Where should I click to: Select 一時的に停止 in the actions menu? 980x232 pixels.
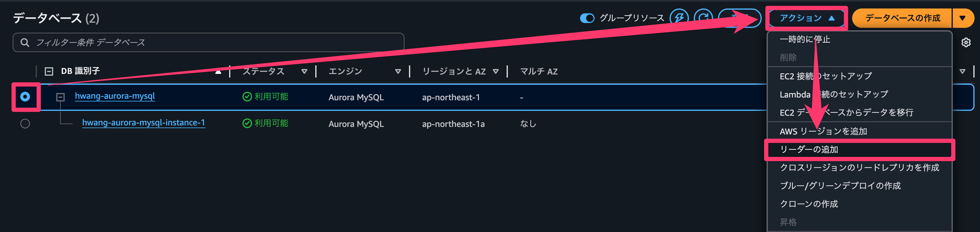[805, 39]
